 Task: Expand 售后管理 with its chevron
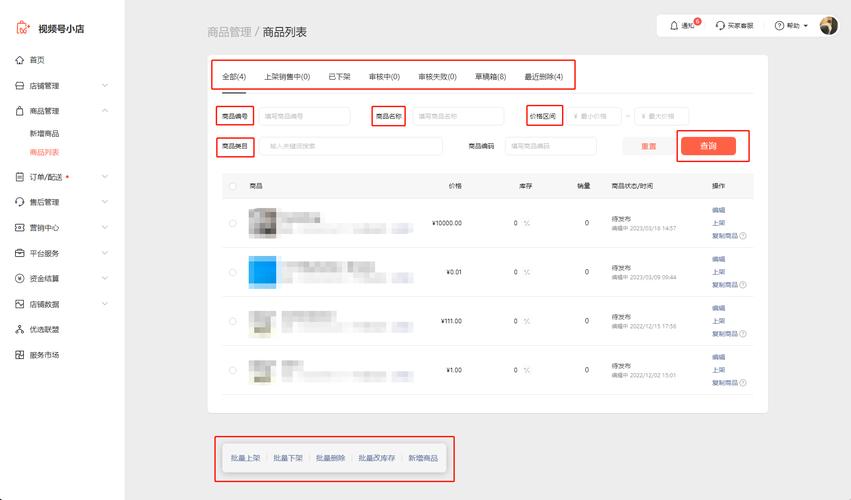pos(105,202)
